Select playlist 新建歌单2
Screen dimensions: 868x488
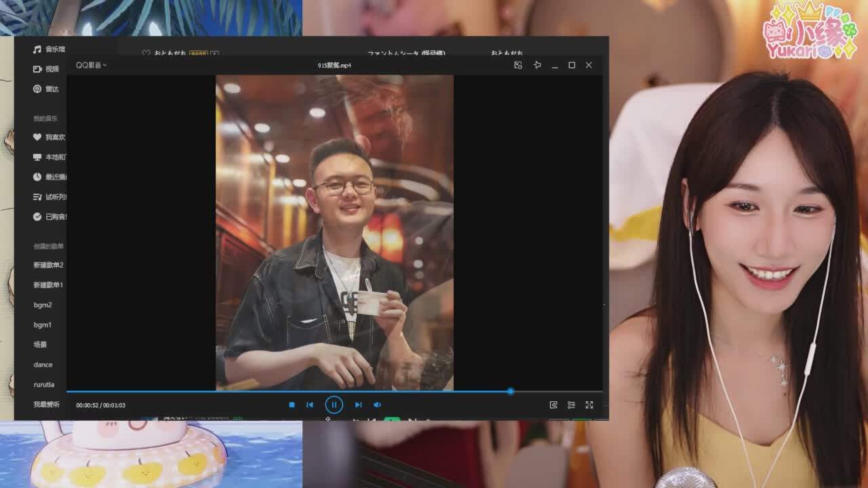48,265
